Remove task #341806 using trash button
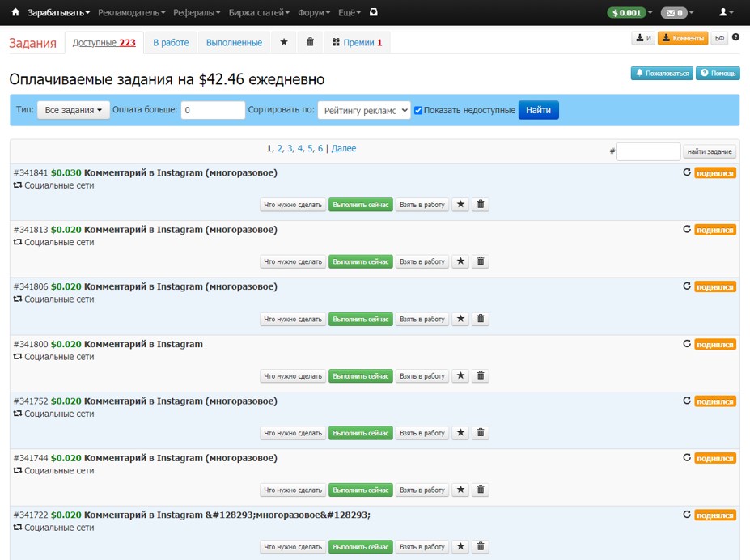Image resolution: width=750 pixels, height=560 pixels. point(481,319)
